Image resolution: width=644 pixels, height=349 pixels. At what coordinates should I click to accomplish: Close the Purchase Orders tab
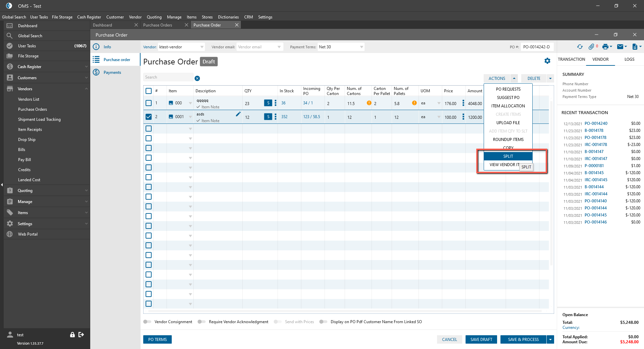coord(186,25)
